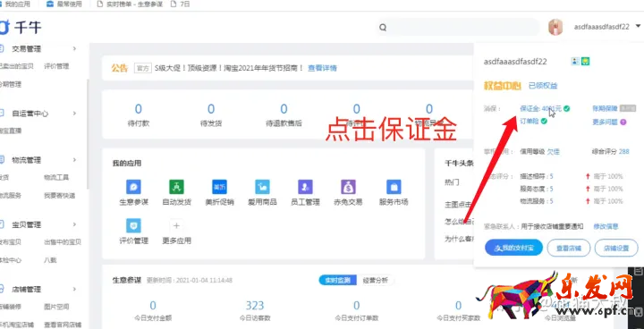
Task: Add more apps with the plus icon
Action: point(176,225)
